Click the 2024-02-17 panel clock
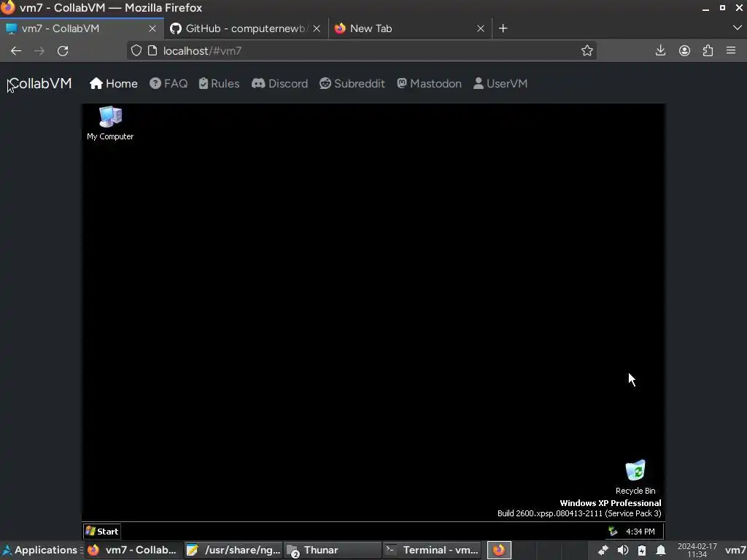The image size is (747, 560). 697,550
